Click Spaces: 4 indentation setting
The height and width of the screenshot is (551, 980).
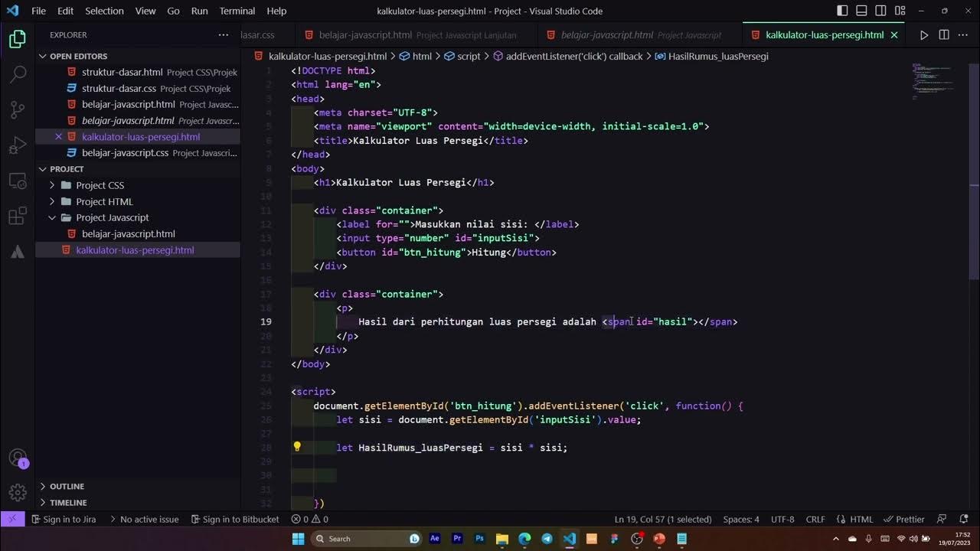741,519
